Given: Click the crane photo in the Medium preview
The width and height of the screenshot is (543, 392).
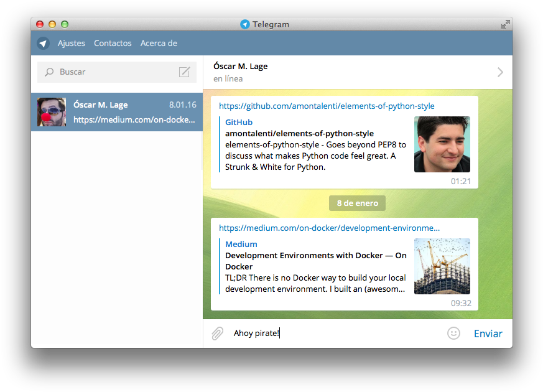Looking at the screenshot, I should point(442,266).
